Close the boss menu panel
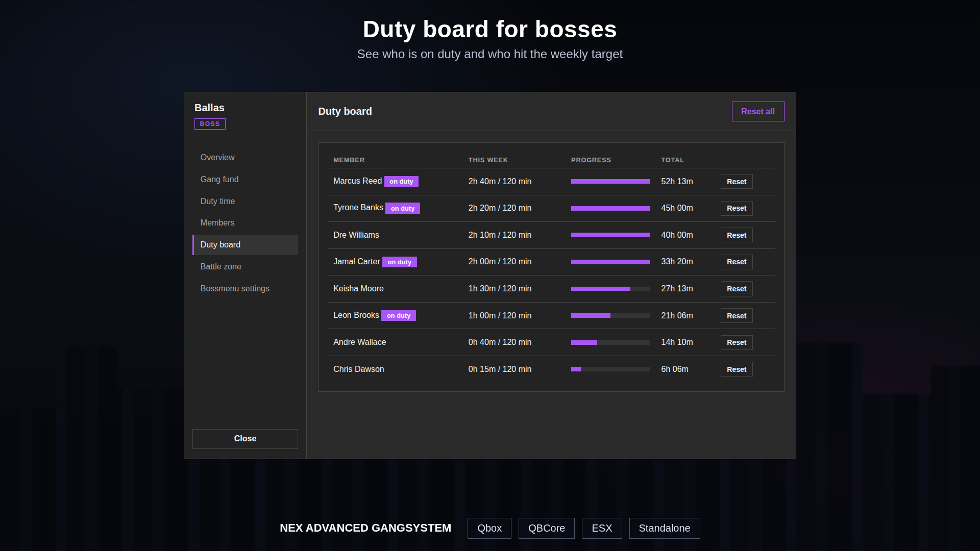 pos(245,439)
